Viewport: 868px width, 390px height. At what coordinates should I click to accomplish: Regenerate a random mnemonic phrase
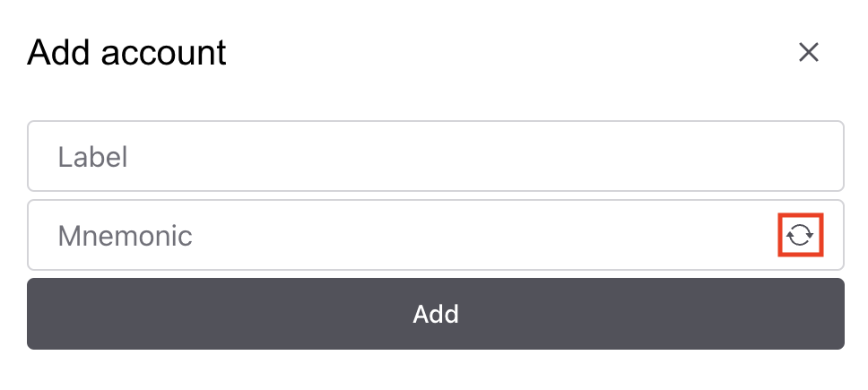[x=800, y=236]
